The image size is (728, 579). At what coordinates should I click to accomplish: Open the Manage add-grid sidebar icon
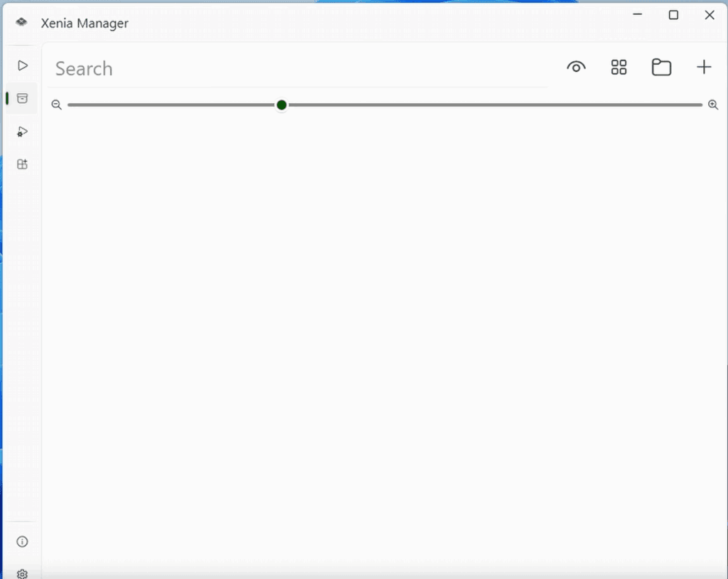[22, 164]
